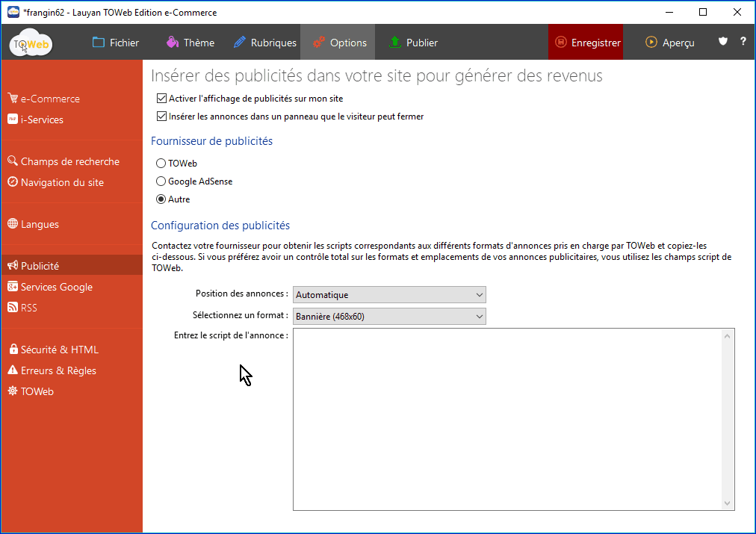Click the shield icon in top bar
Screen dimensions: 756x534
[722, 42]
